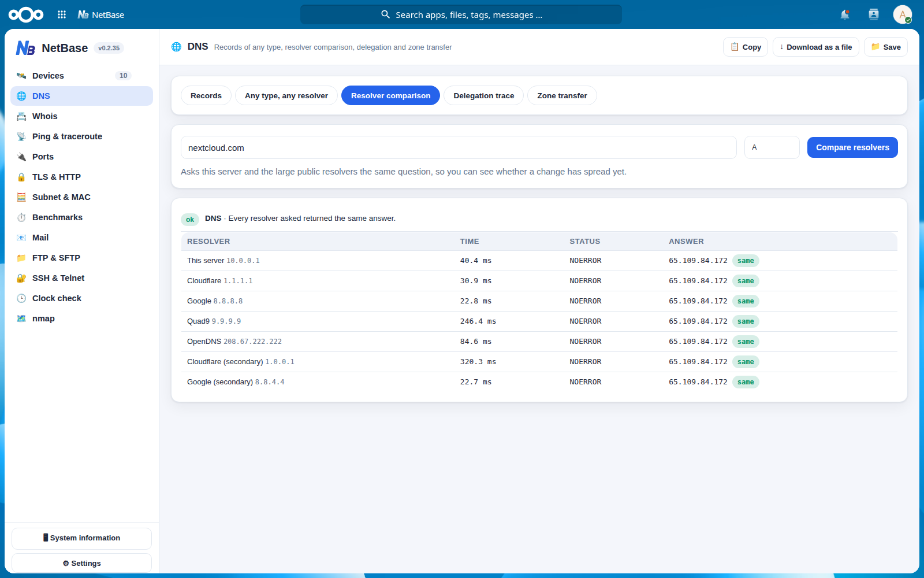924x578 pixels.
Task: Click the DNS globe icon in sidebar
Action: coord(21,96)
